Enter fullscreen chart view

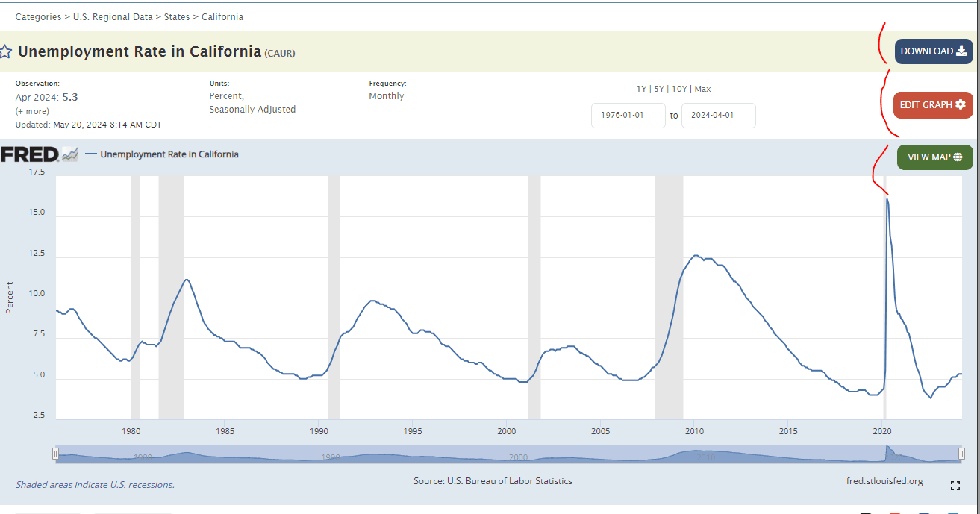tap(955, 486)
